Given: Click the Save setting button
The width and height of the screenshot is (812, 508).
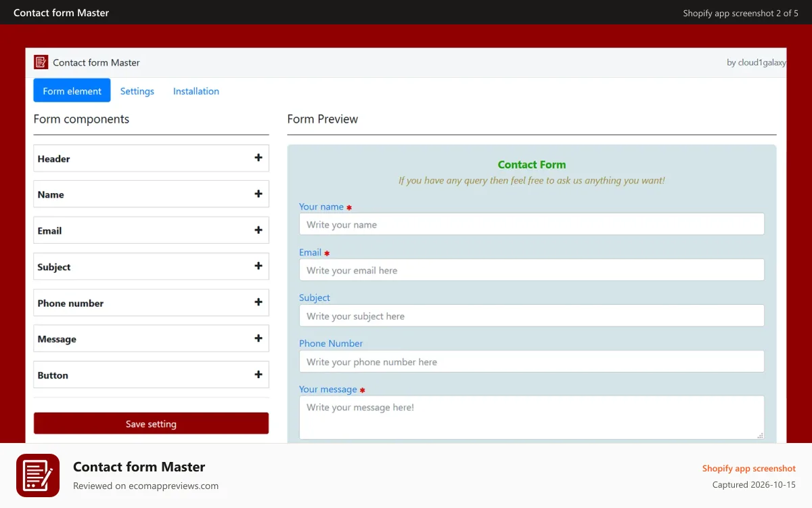Looking at the screenshot, I should 151,423.
